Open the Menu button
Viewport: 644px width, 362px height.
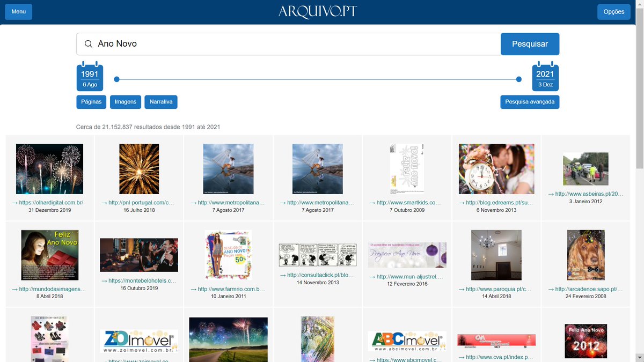click(x=19, y=12)
